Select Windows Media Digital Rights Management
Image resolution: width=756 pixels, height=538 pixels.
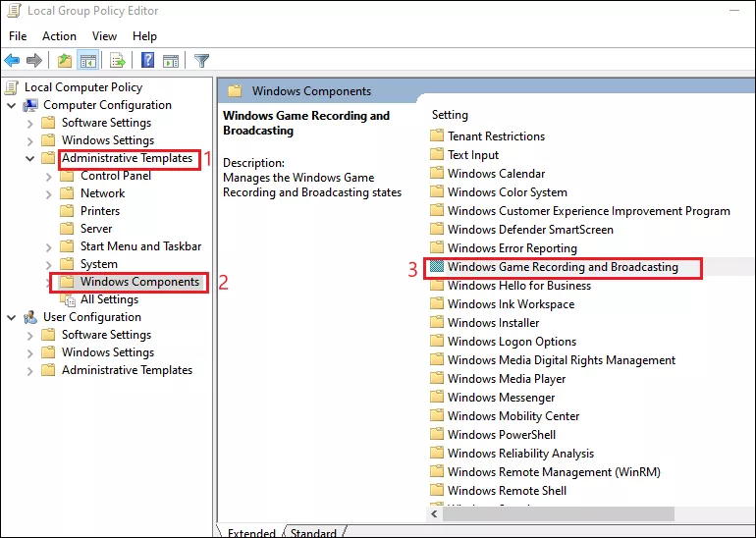[562, 360]
